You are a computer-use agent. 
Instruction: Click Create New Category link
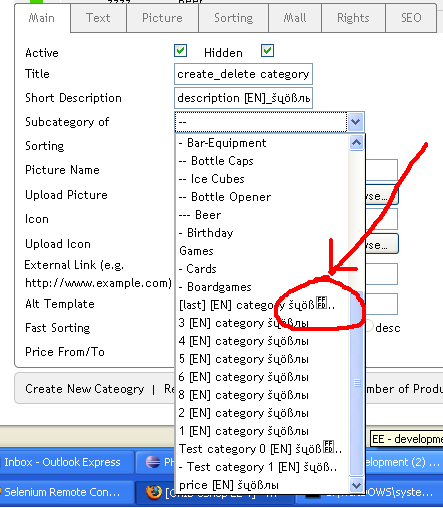[x=85, y=389]
